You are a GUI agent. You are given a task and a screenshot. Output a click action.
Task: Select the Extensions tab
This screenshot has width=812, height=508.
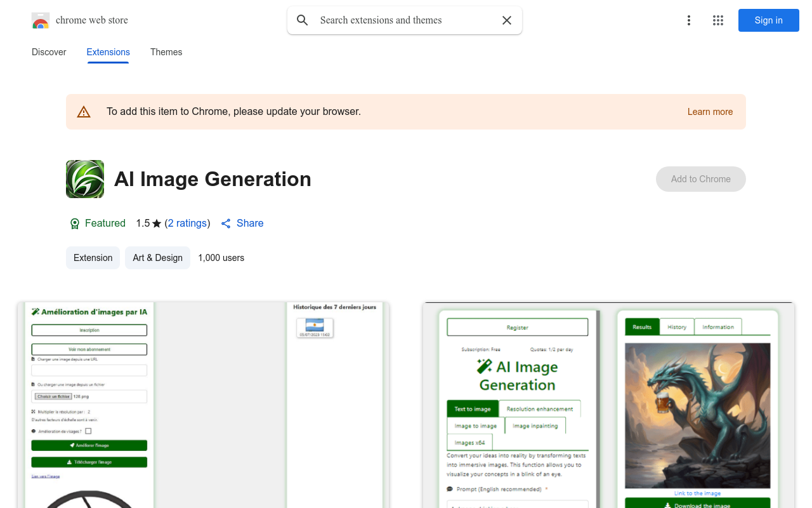click(108, 52)
